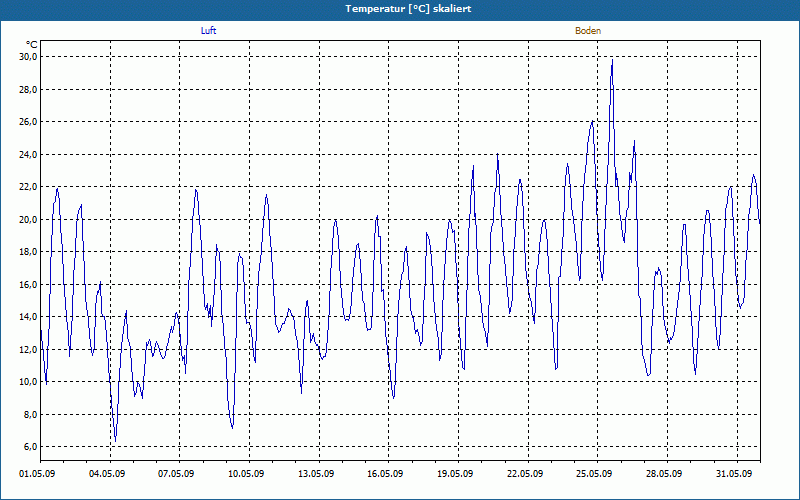Screen dimensions: 800x500
Task: Click the 07.05.09 date label
Action: [x=176, y=474]
